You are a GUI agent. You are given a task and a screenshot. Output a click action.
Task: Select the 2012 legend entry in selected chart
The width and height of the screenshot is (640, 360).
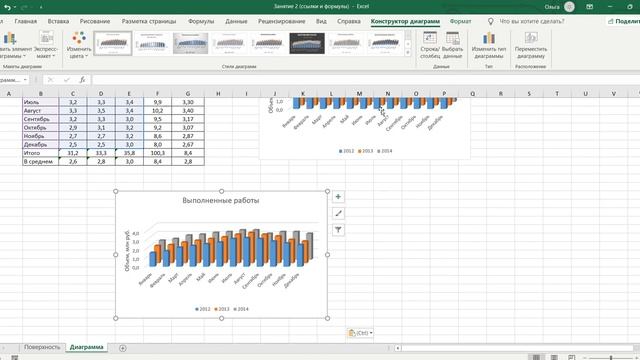pyautogui.click(x=202, y=309)
